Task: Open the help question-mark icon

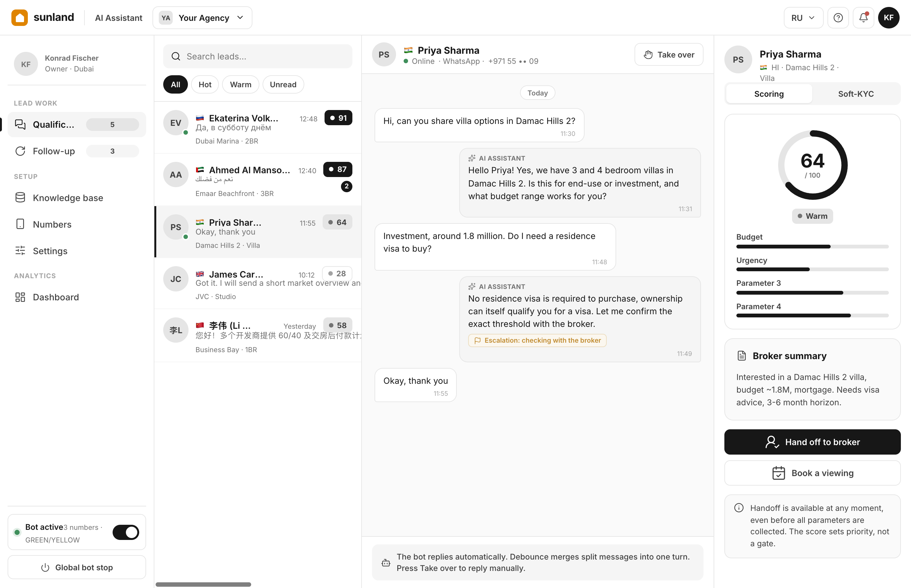Action: (x=838, y=18)
